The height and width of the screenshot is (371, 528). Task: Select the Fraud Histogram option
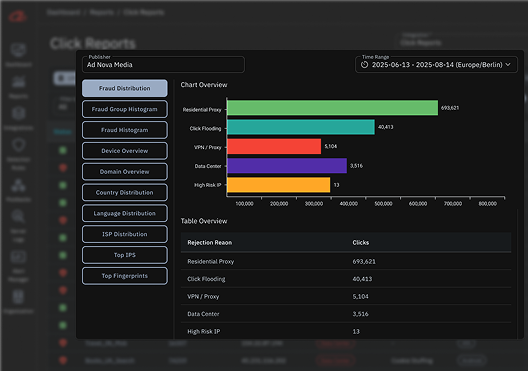click(125, 130)
